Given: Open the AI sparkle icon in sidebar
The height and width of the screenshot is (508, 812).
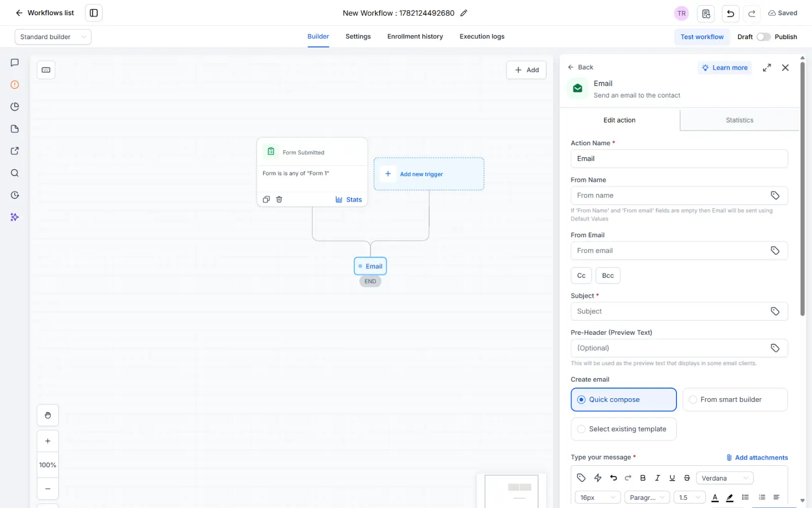Looking at the screenshot, I should (15, 217).
